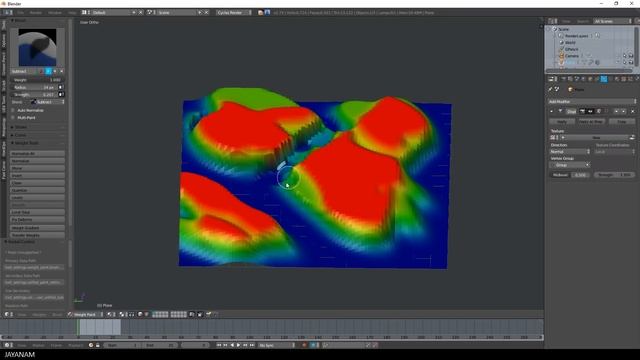Toggle Camera renderability in outliner
The width and height of the screenshot is (640, 360).
pos(631,56)
